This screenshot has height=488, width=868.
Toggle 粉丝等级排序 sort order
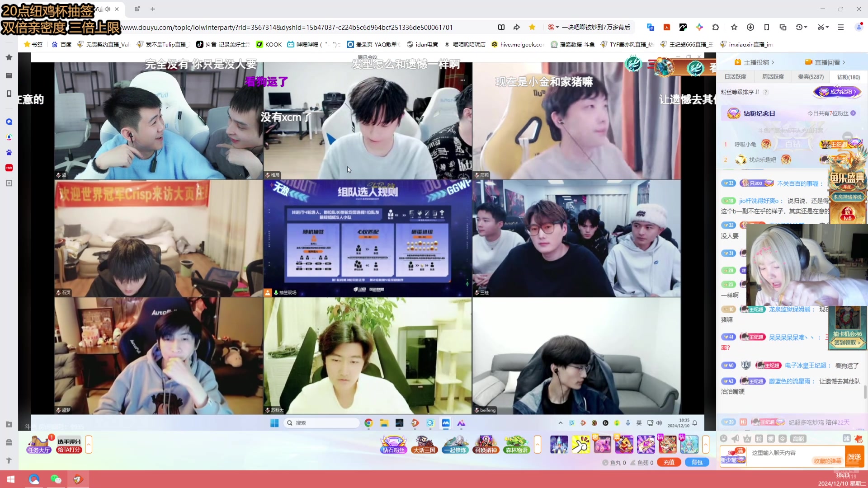(x=740, y=92)
